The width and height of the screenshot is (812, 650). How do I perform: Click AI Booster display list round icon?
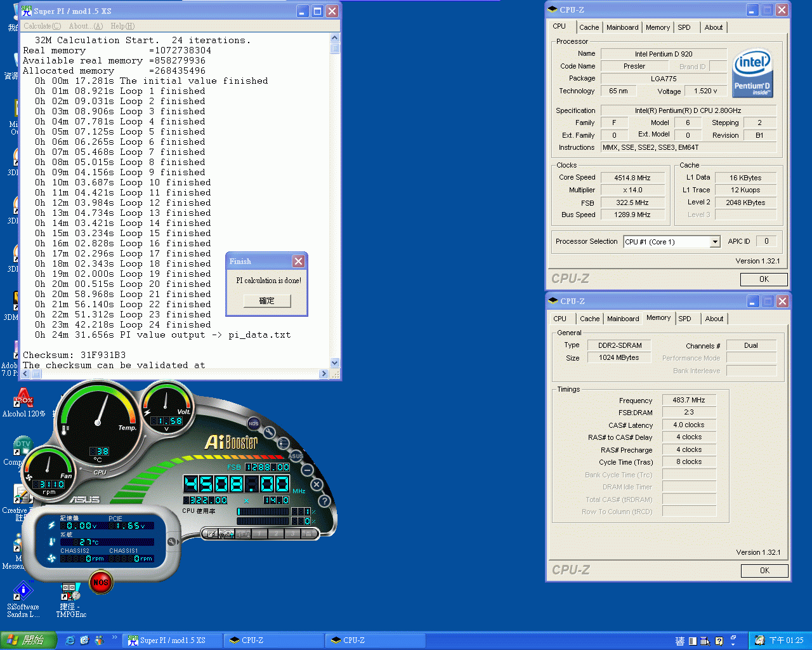(283, 443)
